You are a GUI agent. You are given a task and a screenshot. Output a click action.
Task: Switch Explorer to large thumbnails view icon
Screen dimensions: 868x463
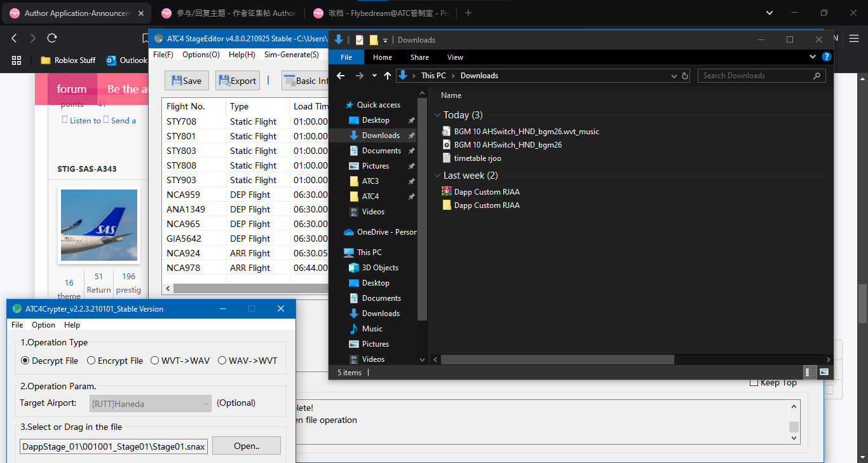click(x=824, y=372)
